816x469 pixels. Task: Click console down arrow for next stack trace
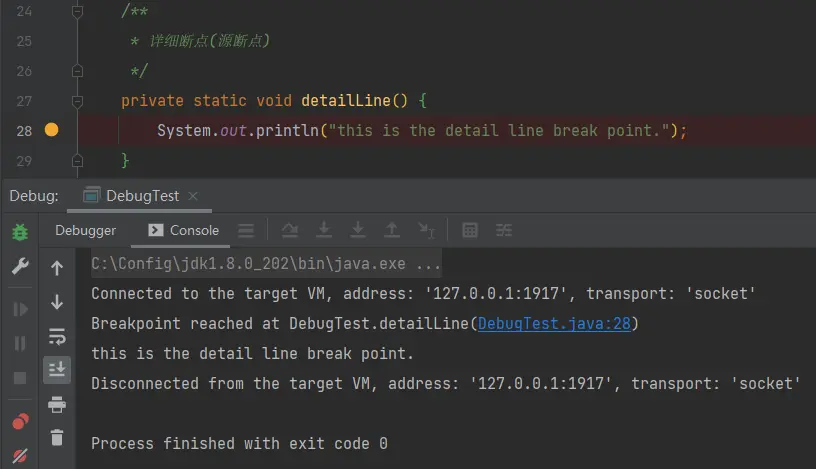tap(57, 302)
